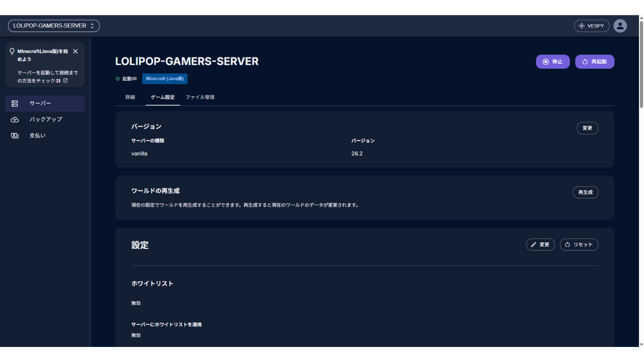
Task: Select バックアップ in the sidebar
Action: tap(45, 119)
